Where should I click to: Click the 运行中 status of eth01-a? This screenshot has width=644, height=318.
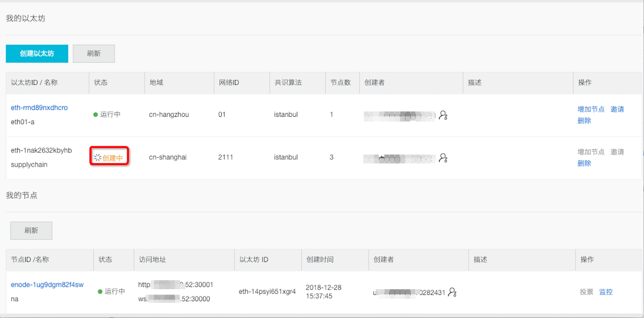[110, 114]
